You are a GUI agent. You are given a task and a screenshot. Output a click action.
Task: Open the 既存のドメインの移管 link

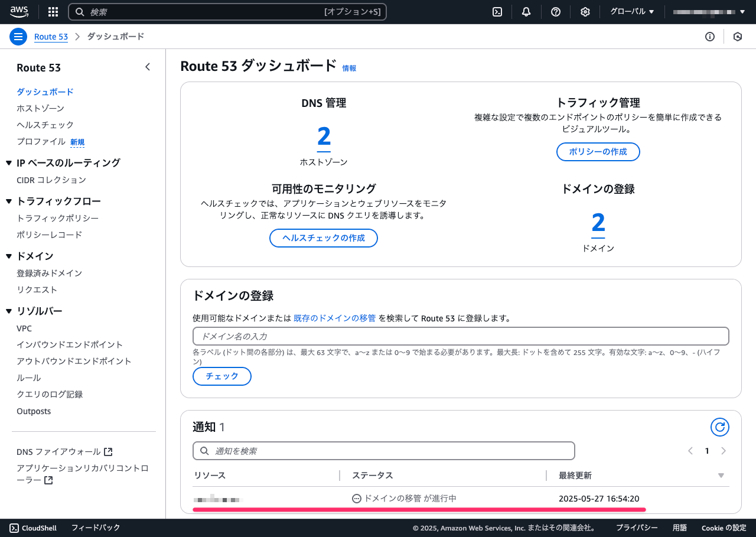(335, 318)
